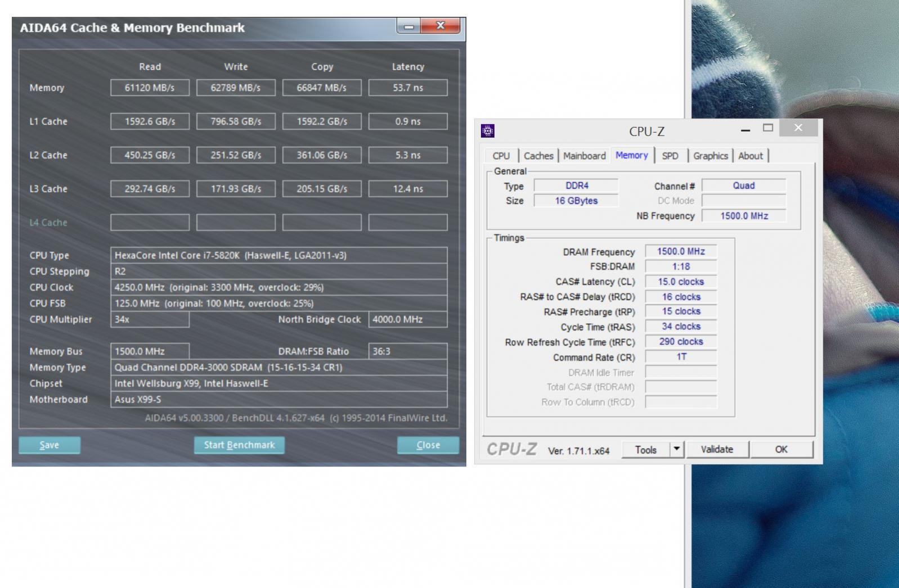Click the Memory Bus field 1500.0 MHz in AIDA64
The width and height of the screenshot is (899, 588).
click(150, 351)
